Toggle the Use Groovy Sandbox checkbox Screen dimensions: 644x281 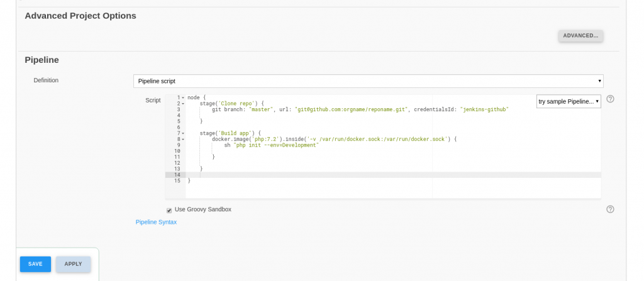(x=169, y=210)
